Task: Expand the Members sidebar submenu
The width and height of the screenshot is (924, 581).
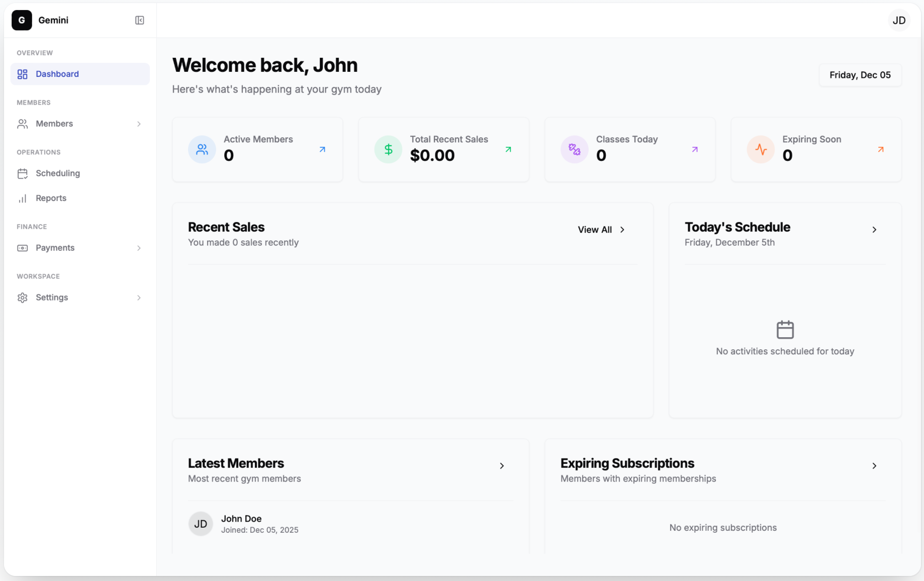Action: [x=139, y=124]
